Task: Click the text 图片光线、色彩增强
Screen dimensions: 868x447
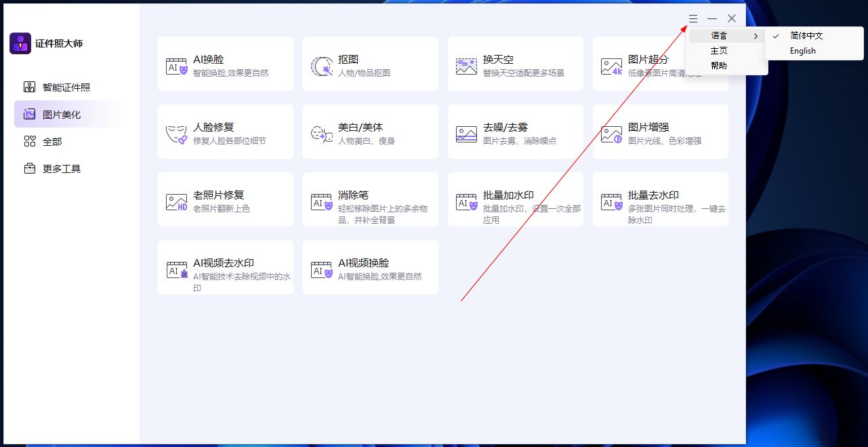Action: 665,141
